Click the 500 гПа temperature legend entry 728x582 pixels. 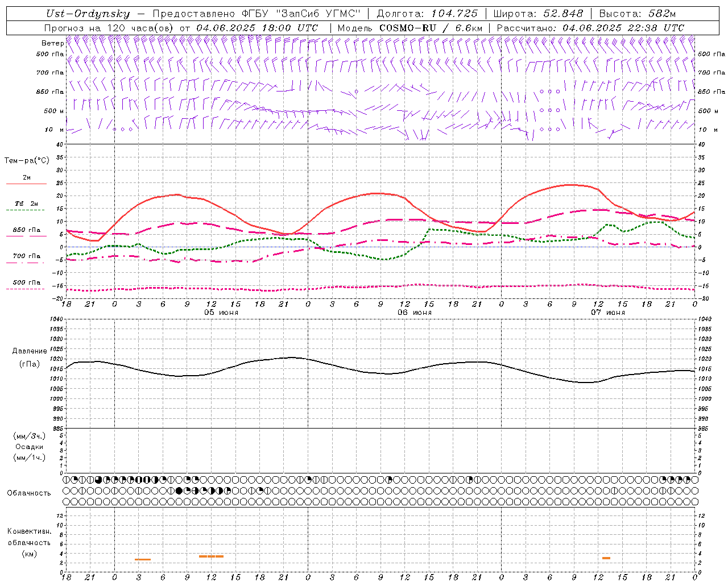(x=27, y=282)
